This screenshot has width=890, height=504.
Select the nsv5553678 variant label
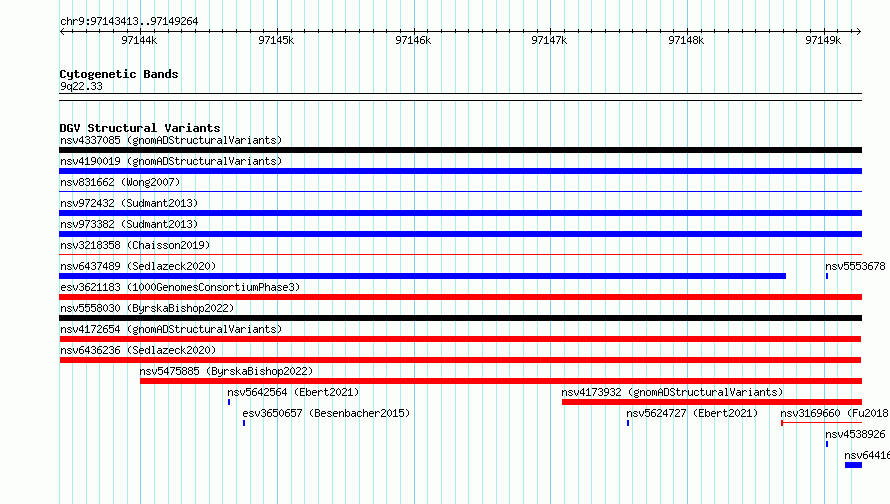click(855, 266)
